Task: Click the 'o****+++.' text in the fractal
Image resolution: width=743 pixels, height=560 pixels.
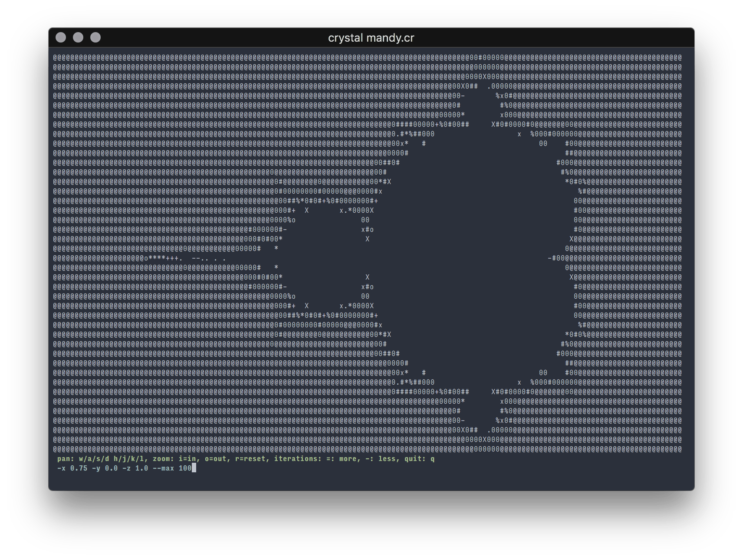Action: [163, 258]
